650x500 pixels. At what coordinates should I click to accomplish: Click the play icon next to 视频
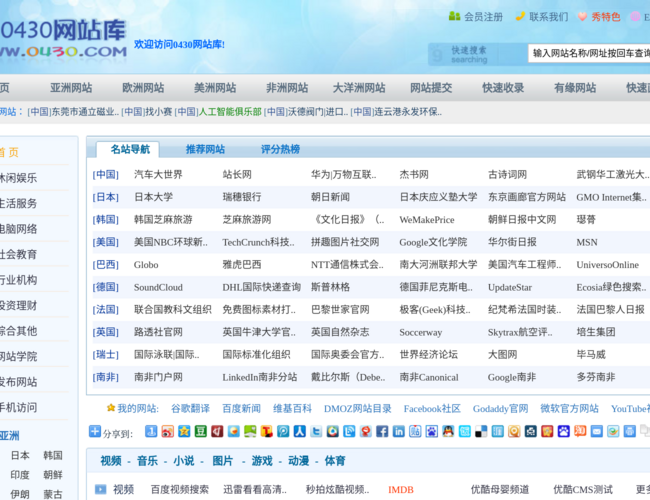point(100,490)
